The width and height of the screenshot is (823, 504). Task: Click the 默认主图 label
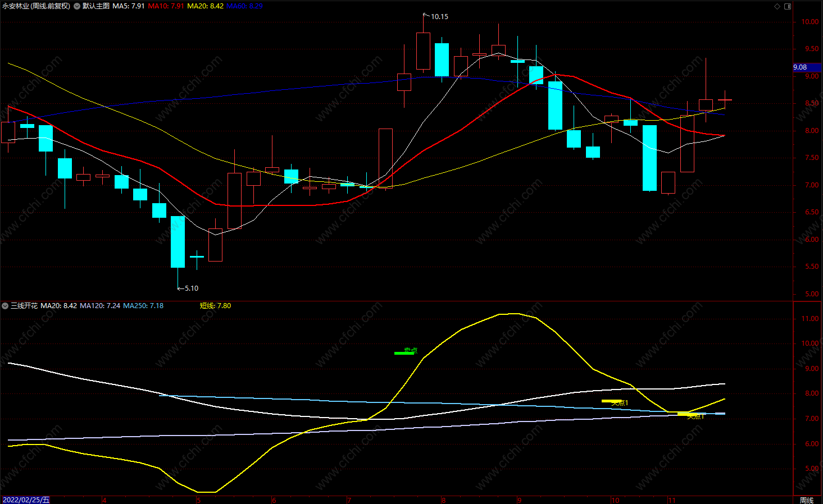click(x=96, y=6)
